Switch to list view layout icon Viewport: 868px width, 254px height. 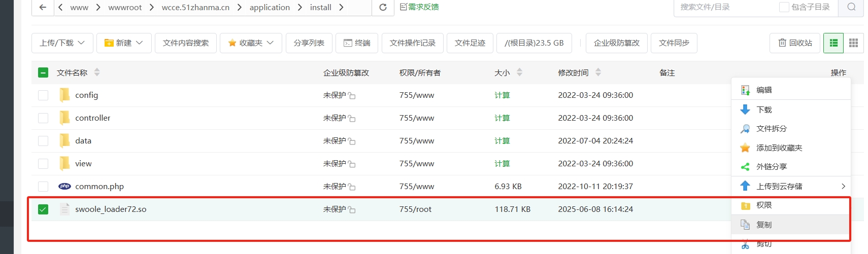point(833,43)
